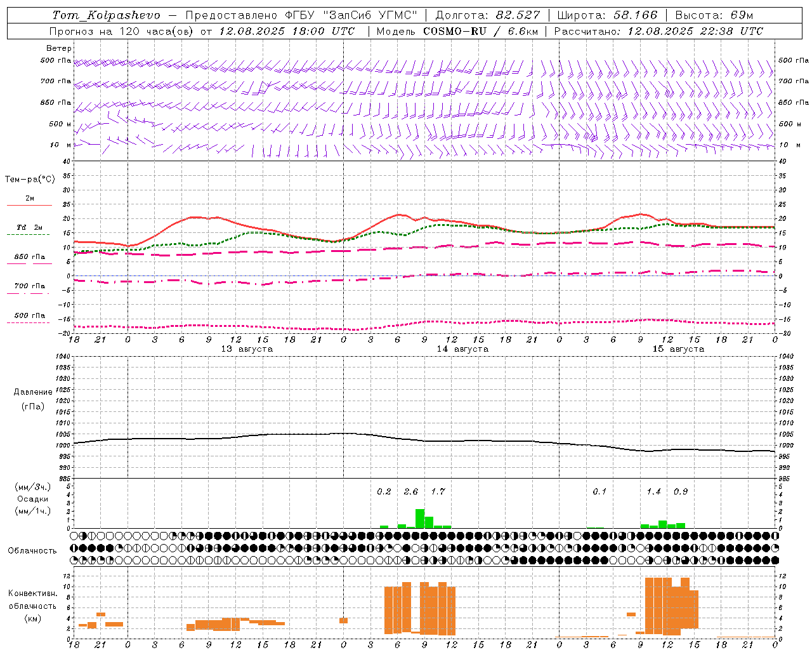Click the Осадки section label
Image resolution: width=812 pixels, height=650 pixels.
click(x=33, y=500)
